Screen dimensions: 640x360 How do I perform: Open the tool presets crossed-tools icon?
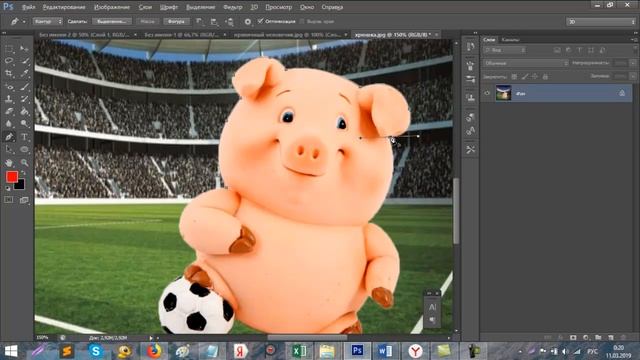[x=470, y=150]
